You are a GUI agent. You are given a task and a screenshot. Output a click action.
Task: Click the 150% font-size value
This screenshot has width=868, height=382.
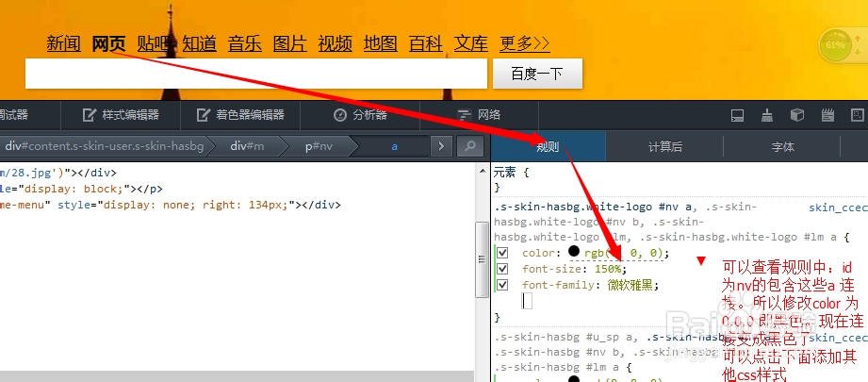607,269
